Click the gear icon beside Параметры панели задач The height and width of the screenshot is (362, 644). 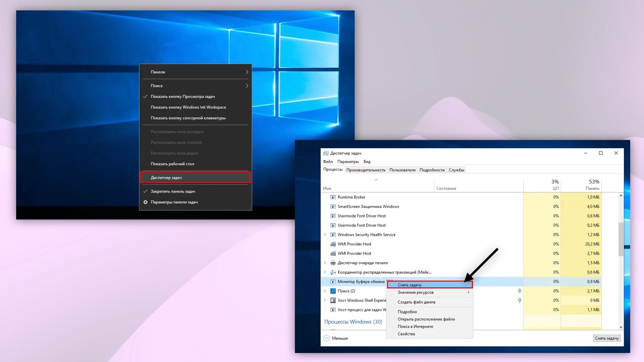[x=146, y=202]
